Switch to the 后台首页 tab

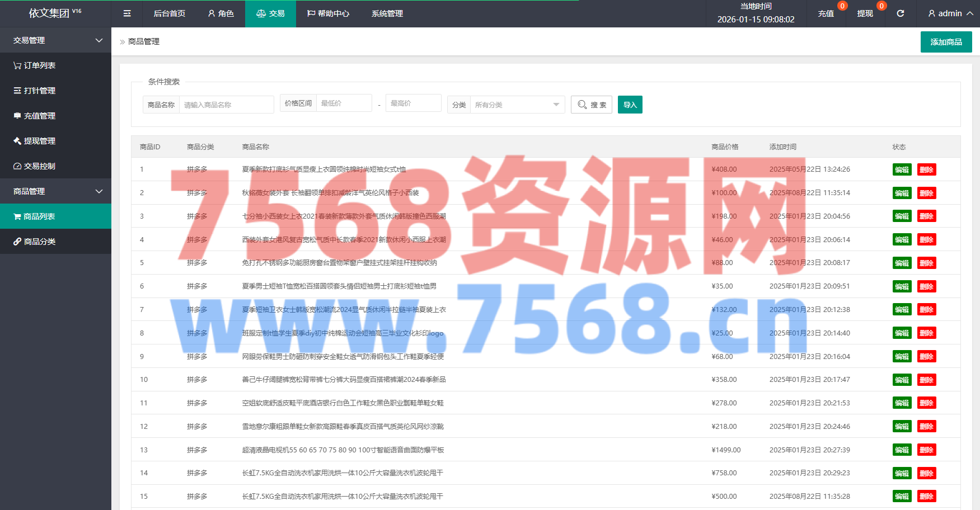click(170, 13)
